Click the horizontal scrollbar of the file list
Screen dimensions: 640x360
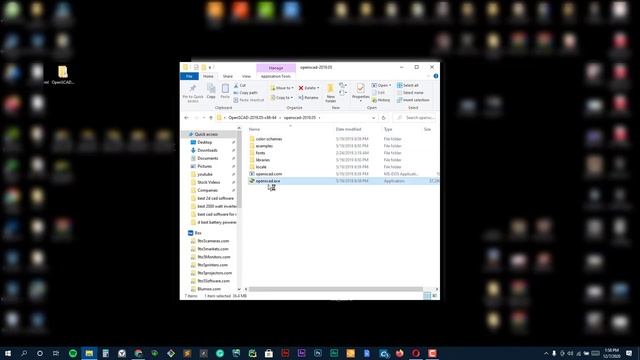coord(336,289)
